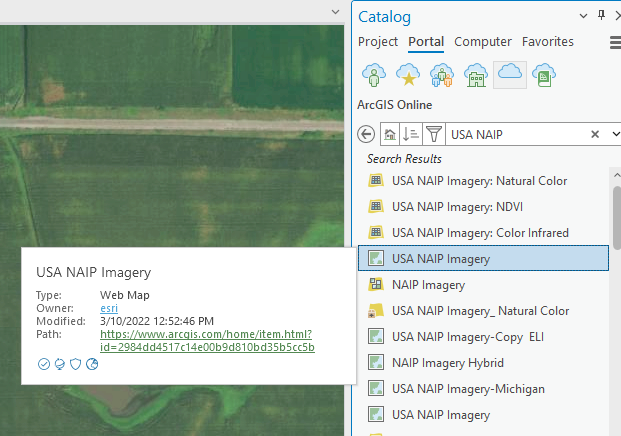Click Color Infrared imagery layer icon
The height and width of the screenshot is (436, 621).
click(376, 232)
